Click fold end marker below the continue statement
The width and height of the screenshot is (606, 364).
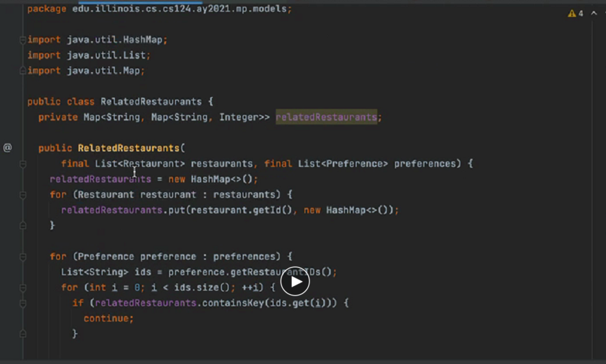23,333
